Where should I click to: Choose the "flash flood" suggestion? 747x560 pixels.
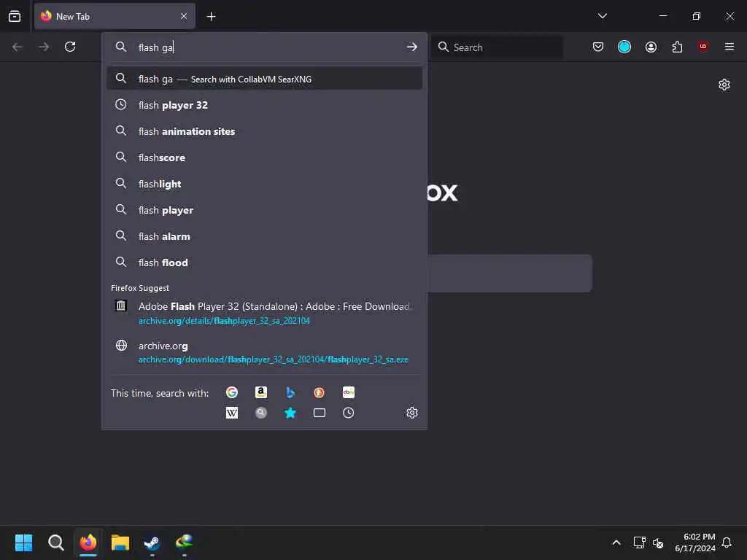tap(264, 262)
